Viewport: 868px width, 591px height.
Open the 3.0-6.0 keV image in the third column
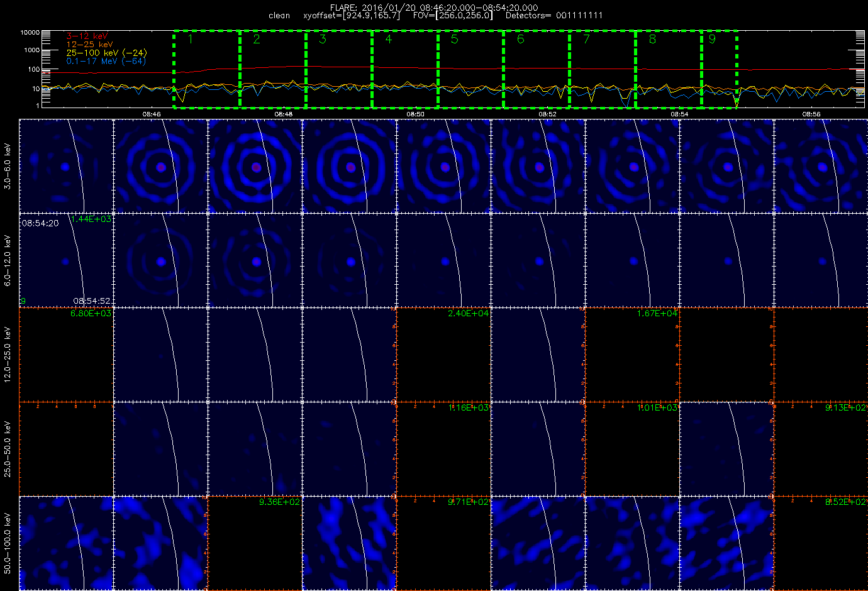[255, 166]
